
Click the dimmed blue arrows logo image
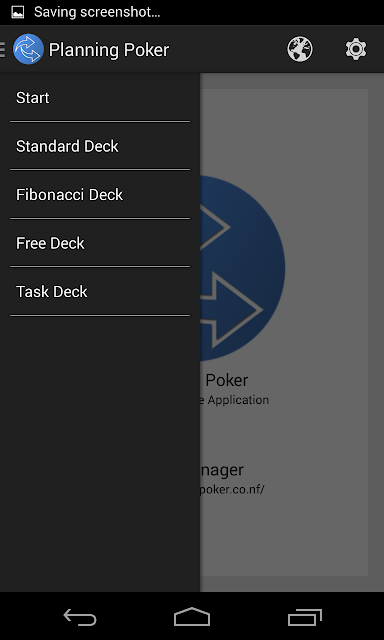click(242, 268)
